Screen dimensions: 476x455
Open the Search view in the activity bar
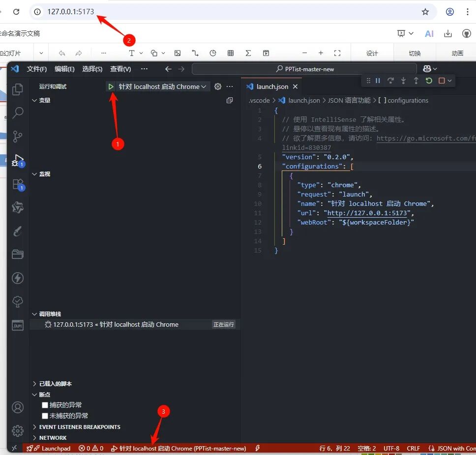coord(18,113)
